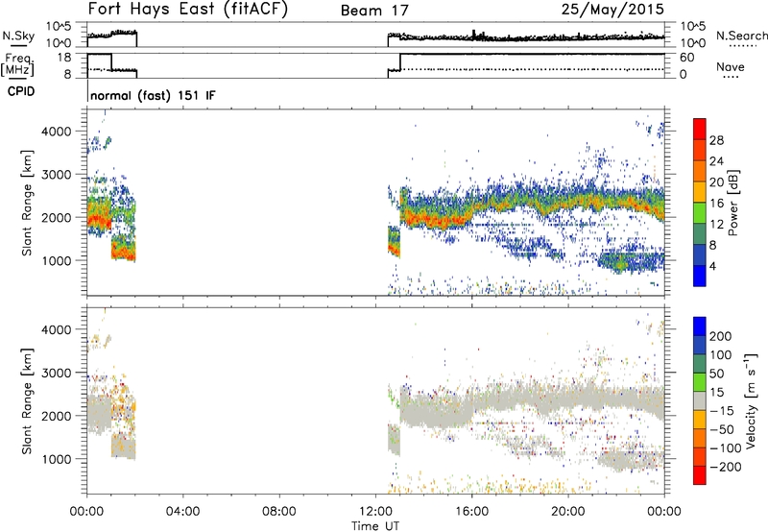Click the '4000' tick on power panel
768x532 pixels.
[x=57, y=132]
